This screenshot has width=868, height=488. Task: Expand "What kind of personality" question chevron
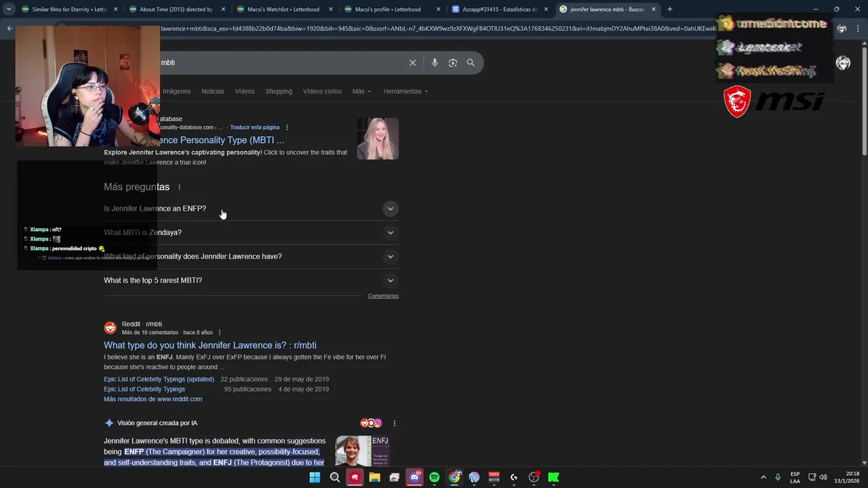tap(390, 256)
